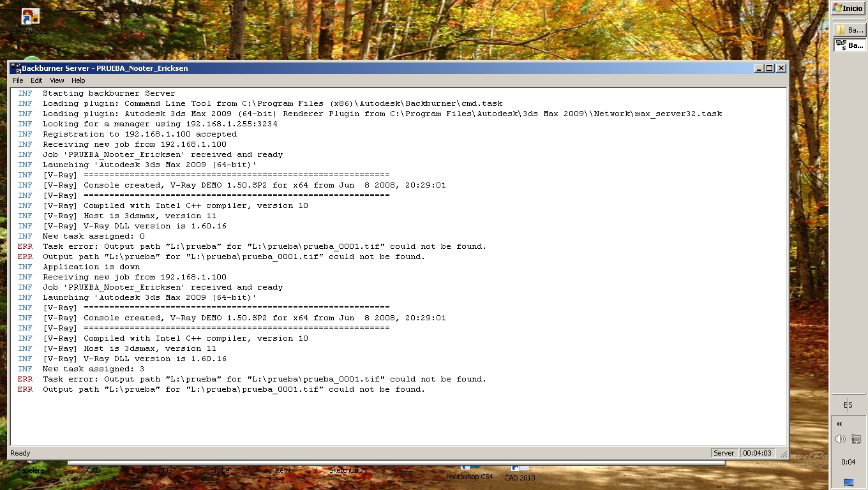Click the ES language indicator
868x490 pixels.
[848, 405]
